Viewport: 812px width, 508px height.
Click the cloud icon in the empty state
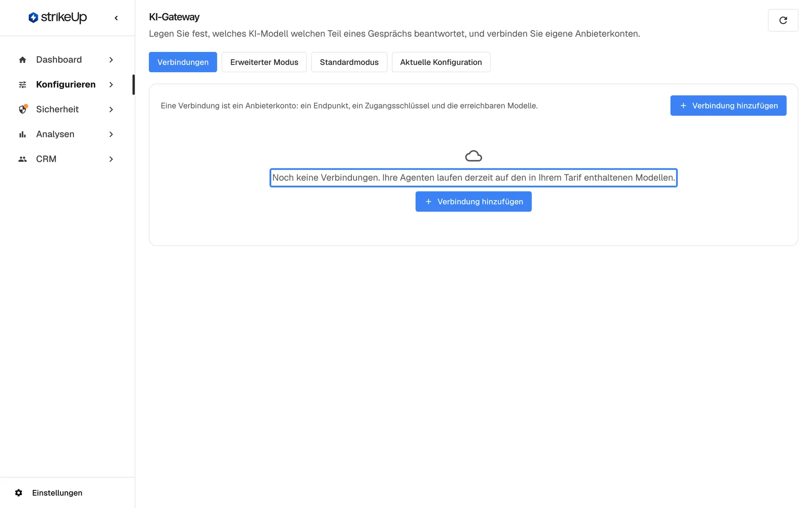(x=474, y=156)
